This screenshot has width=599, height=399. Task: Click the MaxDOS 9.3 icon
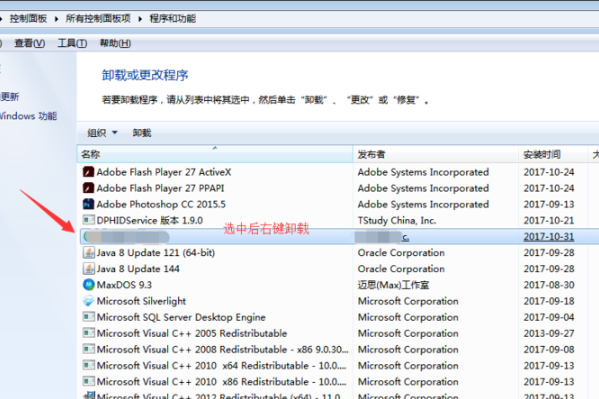click(89, 285)
